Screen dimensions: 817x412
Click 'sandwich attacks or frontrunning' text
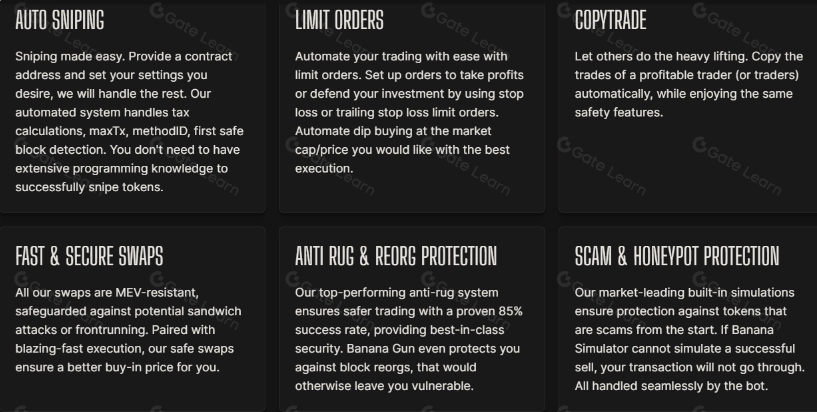pyautogui.click(x=128, y=320)
